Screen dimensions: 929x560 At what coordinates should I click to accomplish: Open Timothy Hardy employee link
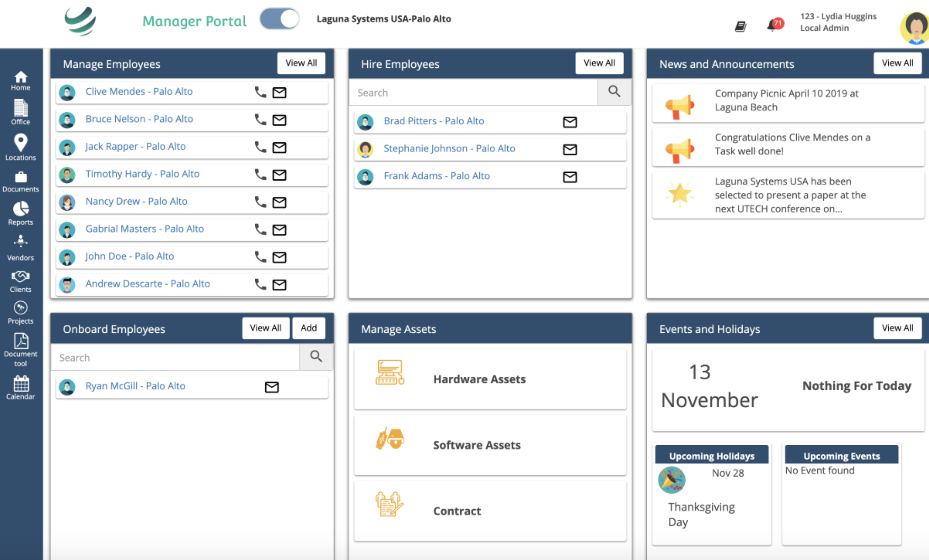pos(142,174)
